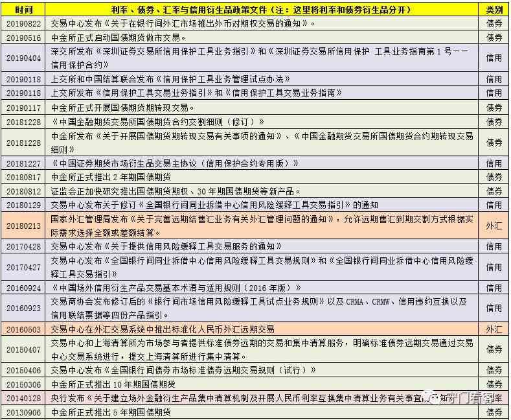Select date cell 20190516

(23, 38)
